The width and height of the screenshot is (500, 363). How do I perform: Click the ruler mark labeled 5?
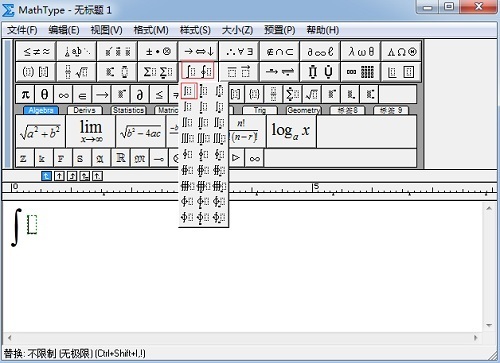tap(316, 186)
